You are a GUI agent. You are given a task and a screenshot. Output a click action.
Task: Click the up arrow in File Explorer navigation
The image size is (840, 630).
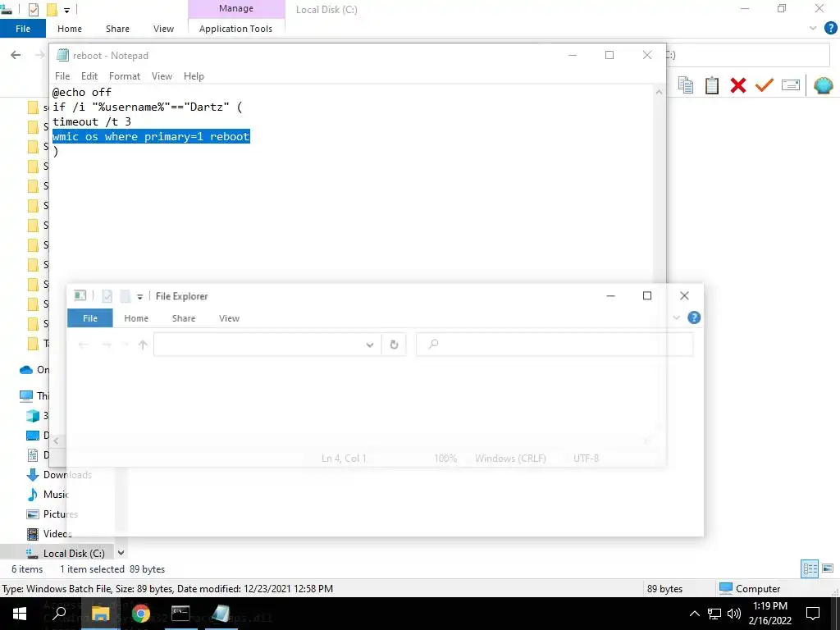tap(143, 345)
